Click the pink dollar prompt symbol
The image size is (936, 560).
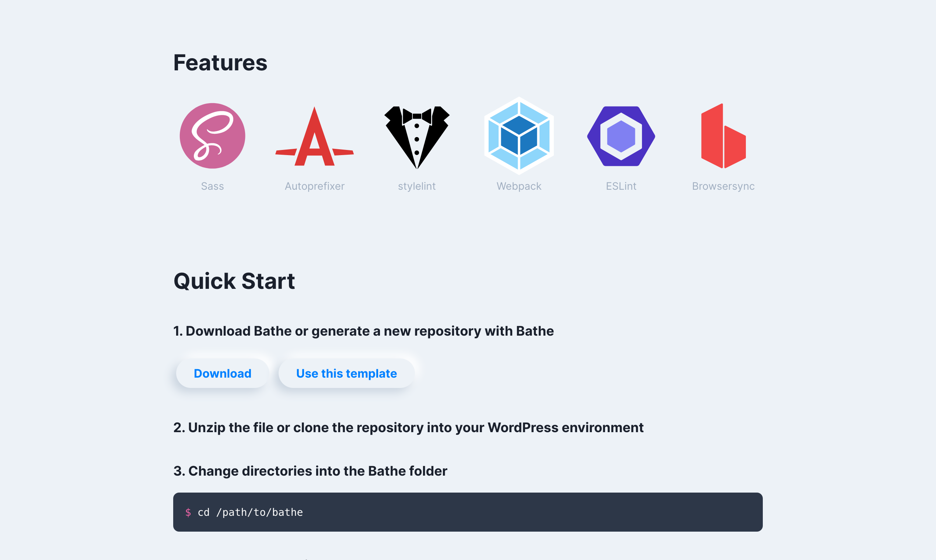pos(188,512)
